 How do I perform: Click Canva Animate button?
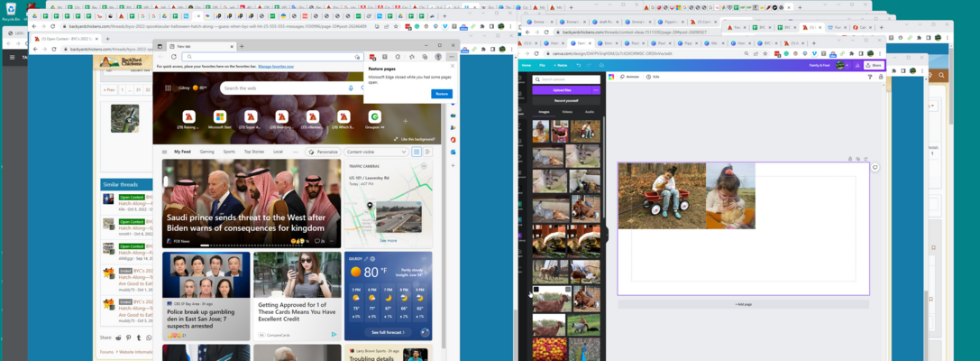click(x=630, y=77)
